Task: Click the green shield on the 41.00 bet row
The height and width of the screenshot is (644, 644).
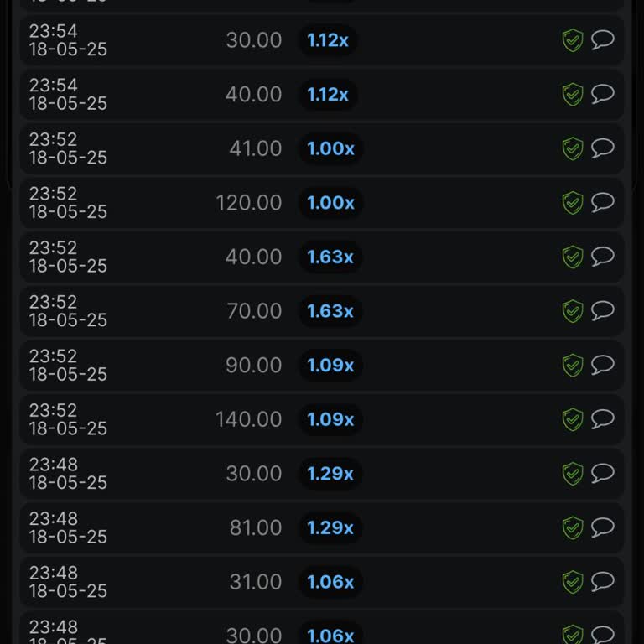Action: pos(573,149)
